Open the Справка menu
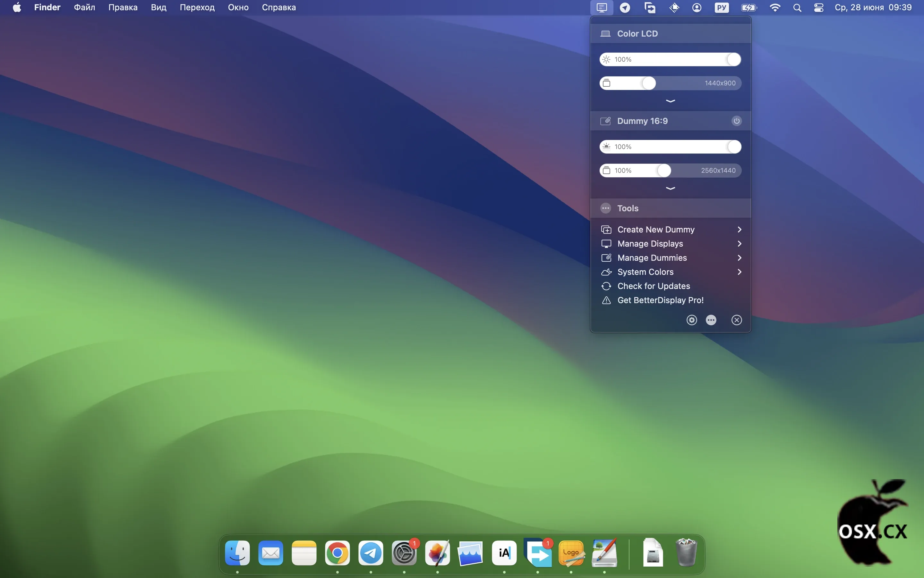This screenshot has height=578, width=924. (x=279, y=8)
